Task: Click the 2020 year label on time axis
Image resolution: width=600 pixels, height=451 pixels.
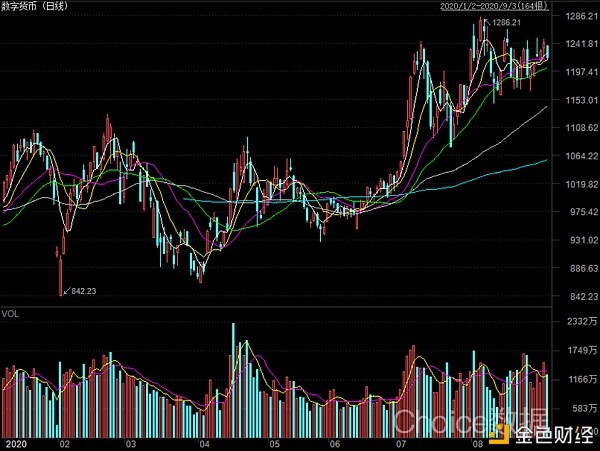Action: (15, 441)
